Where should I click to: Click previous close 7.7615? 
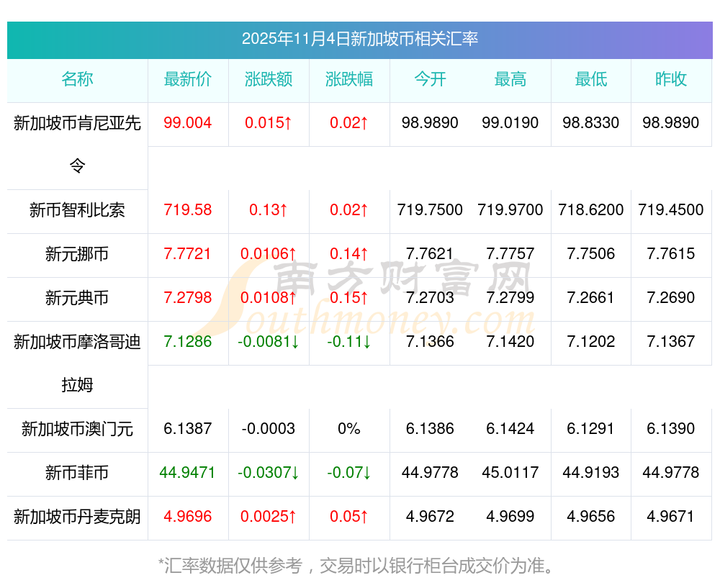pyautogui.click(x=671, y=253)
